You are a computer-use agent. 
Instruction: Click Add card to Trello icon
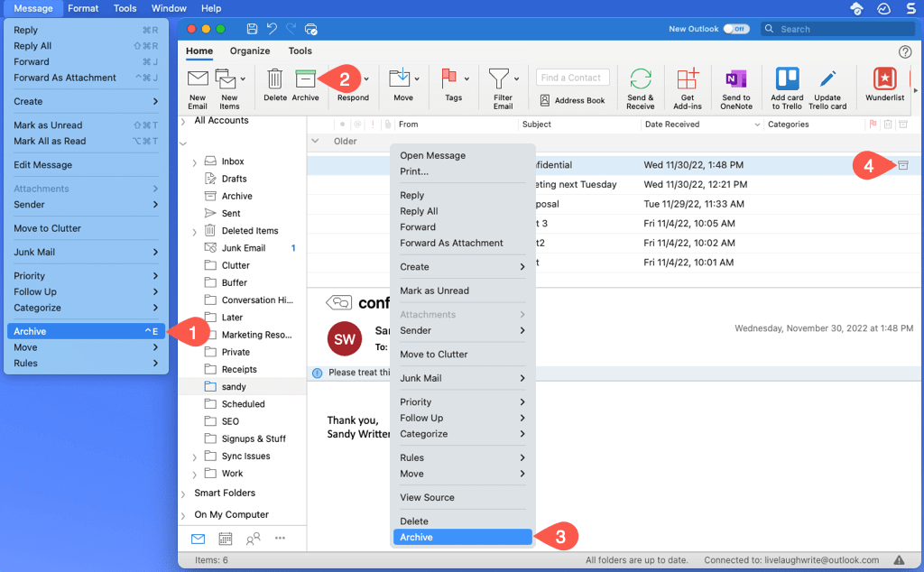pos(787,78)
